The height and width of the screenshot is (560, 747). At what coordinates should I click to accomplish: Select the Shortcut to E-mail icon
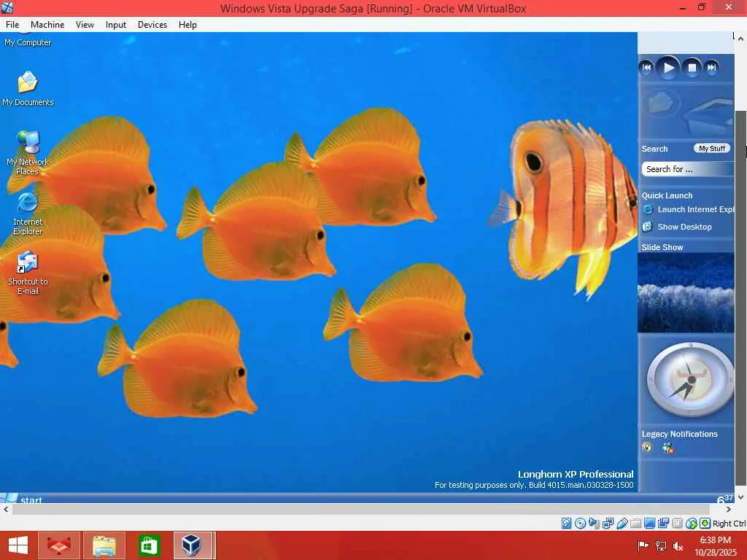(28, 273)
